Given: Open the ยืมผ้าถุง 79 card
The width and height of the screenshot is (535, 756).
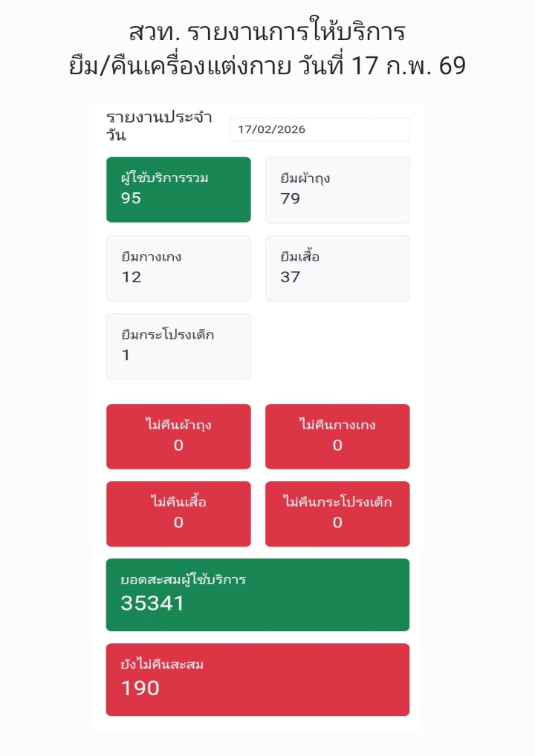Looking at the screenshot, I should [x=337, y=190].
